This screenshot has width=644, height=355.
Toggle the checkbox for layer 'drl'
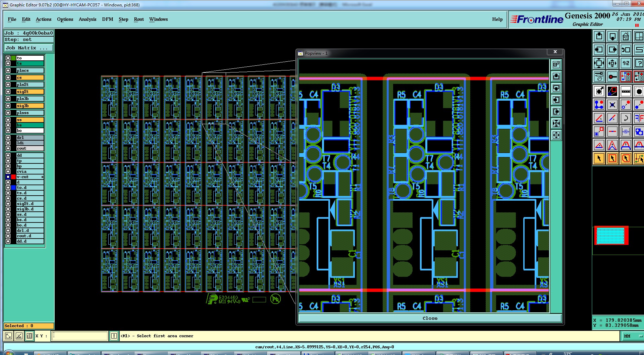[8, 138]
